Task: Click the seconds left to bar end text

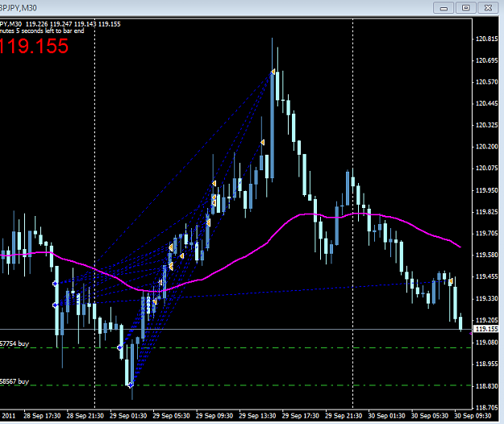Action: pyautogui.click(x=42, y=31)
